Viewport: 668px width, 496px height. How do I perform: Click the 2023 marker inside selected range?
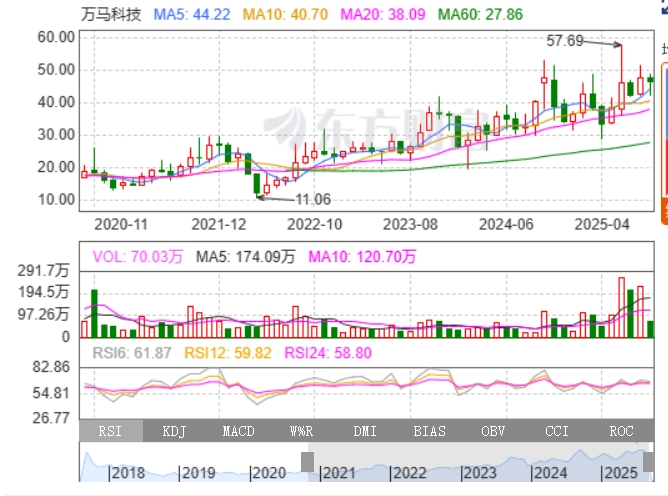tap(479, 473)
